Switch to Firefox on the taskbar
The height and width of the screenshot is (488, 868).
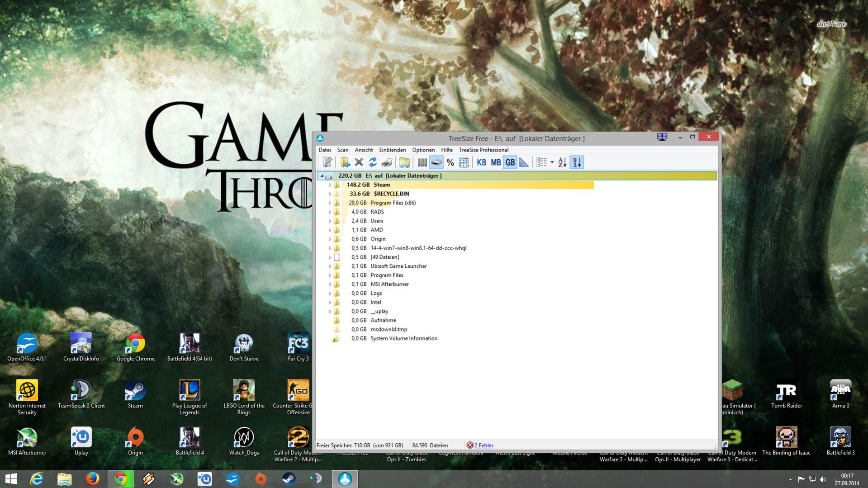point(93,479)
